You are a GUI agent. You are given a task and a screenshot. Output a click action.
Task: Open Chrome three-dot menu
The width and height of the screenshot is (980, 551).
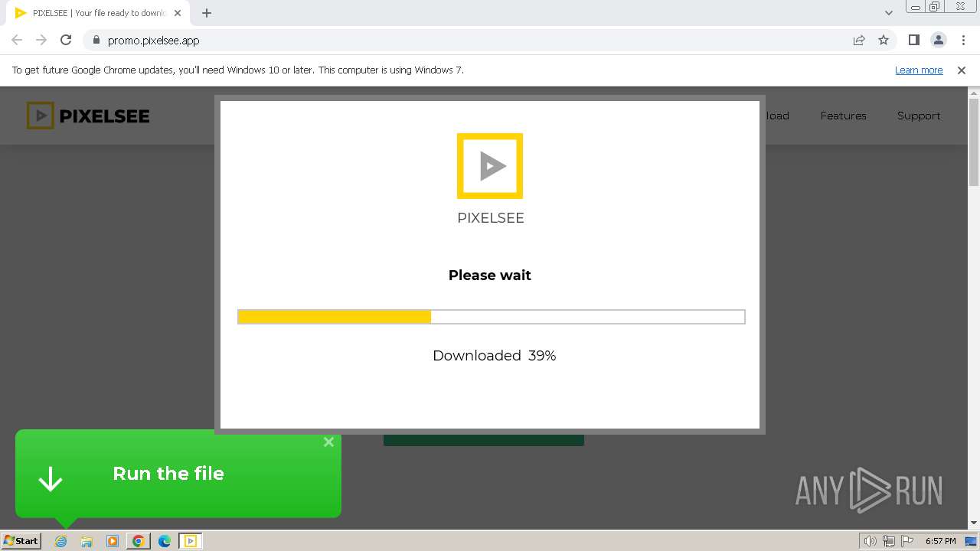coord(963,40)
